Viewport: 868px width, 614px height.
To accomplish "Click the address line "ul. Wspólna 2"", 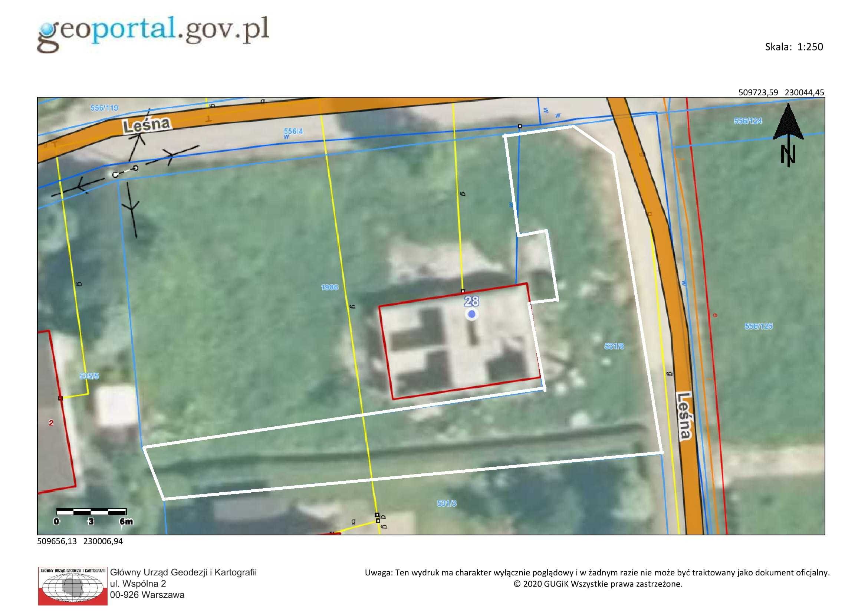I will 138,583.
